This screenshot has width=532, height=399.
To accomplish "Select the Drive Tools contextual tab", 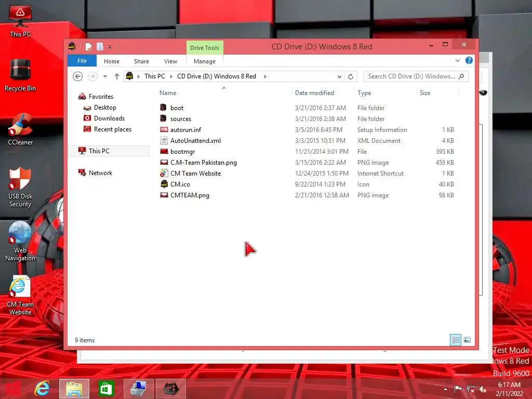I will (x=205, y=48).
